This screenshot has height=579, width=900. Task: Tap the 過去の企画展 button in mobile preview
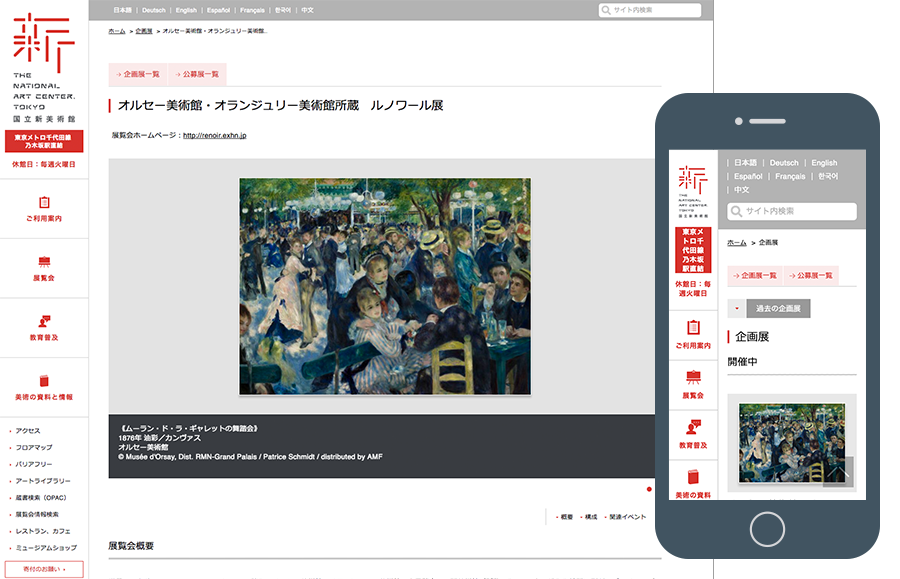[778, 309]
